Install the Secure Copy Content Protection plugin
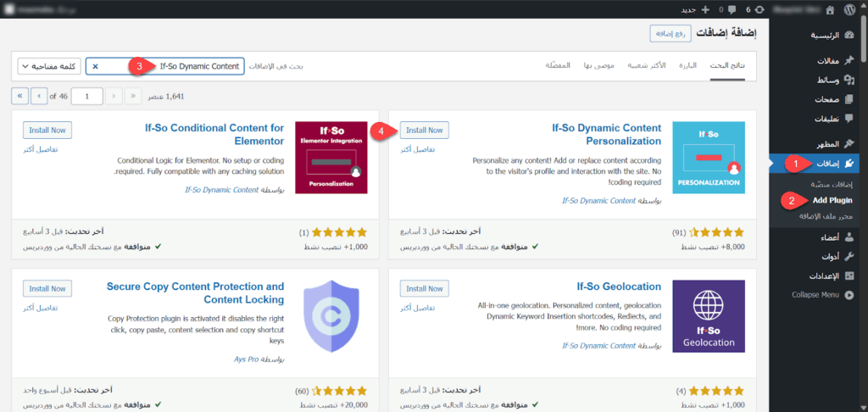 47,289
